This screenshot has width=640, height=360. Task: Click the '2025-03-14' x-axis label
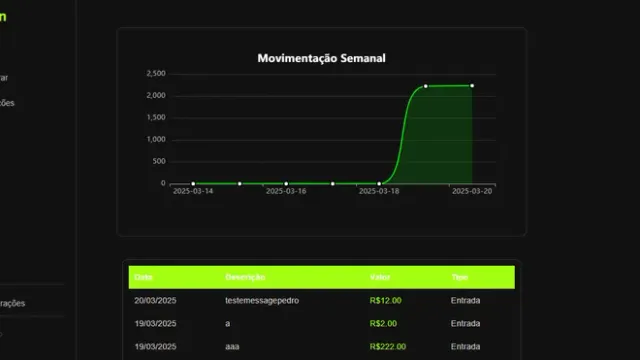(x=193, y=191)
